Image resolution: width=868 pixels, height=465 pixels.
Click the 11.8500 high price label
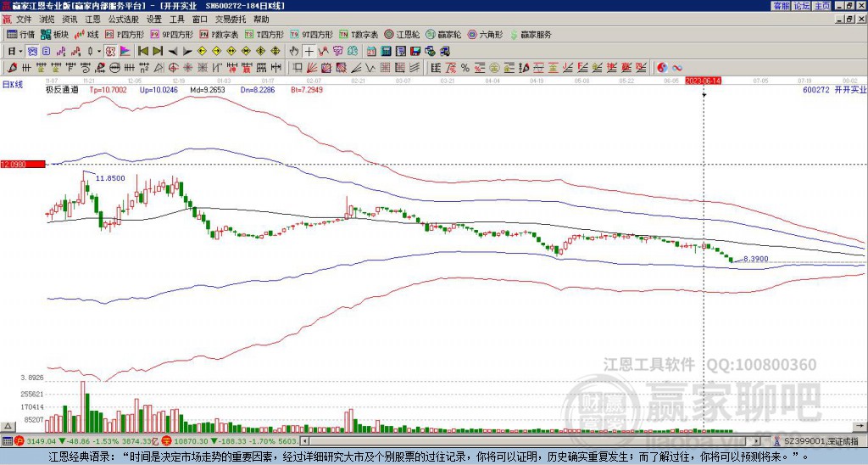click(110, 178)
